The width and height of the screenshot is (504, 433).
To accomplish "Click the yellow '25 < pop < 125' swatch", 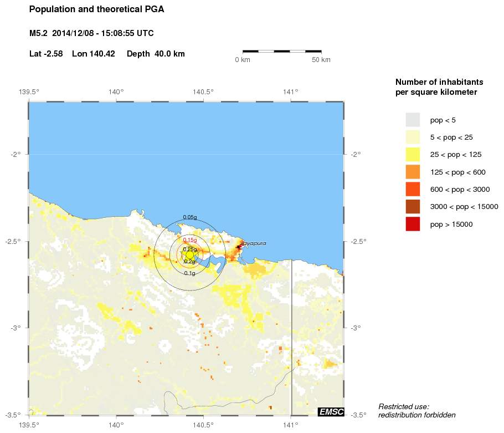I will [413, 155].
